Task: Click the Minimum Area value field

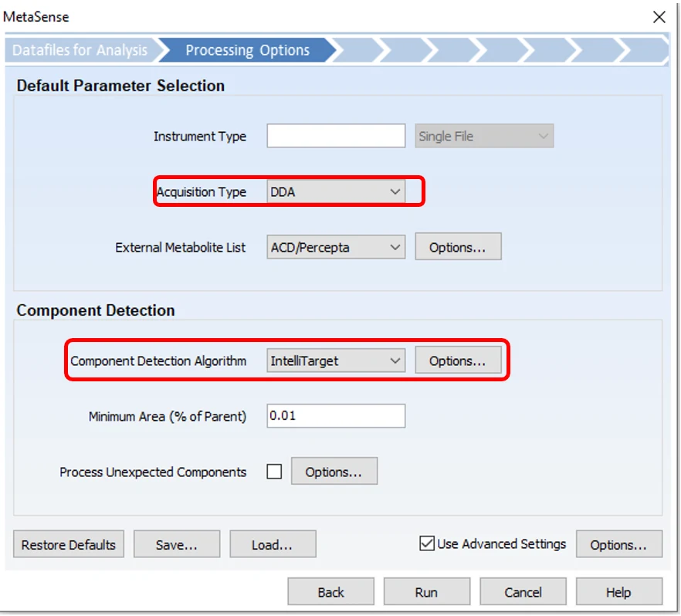Action: pos(336,416)
